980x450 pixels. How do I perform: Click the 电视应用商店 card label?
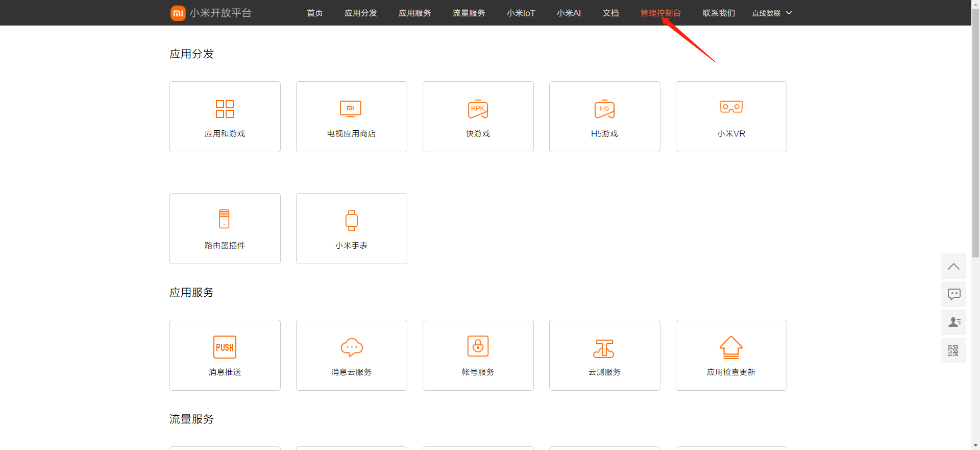(352, 133)
